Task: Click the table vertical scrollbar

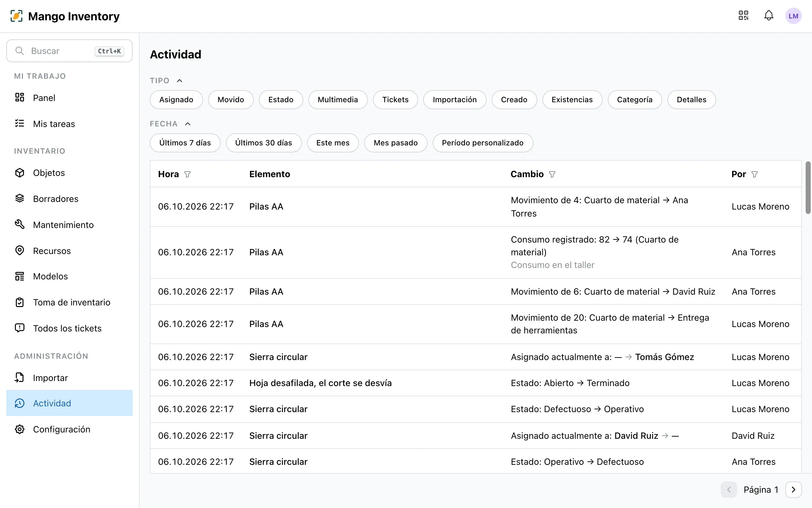Action: coord(808,187)
